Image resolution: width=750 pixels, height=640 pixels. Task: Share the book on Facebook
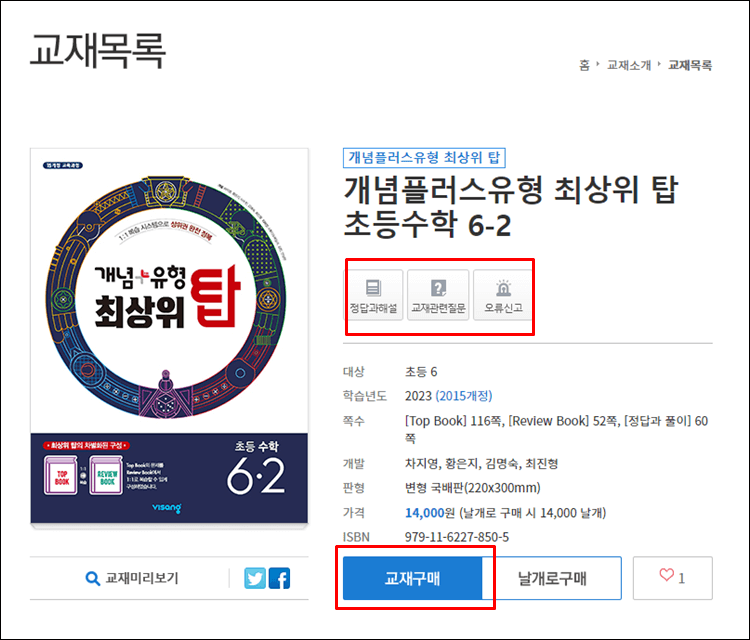279,578
